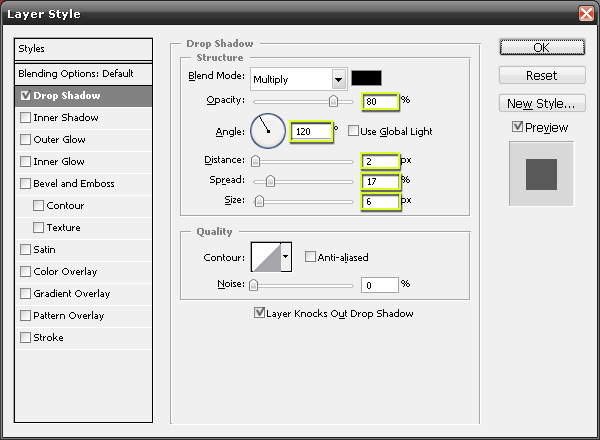
Task: Toggle the Preview checkbox
Action: tap(517, 127)
